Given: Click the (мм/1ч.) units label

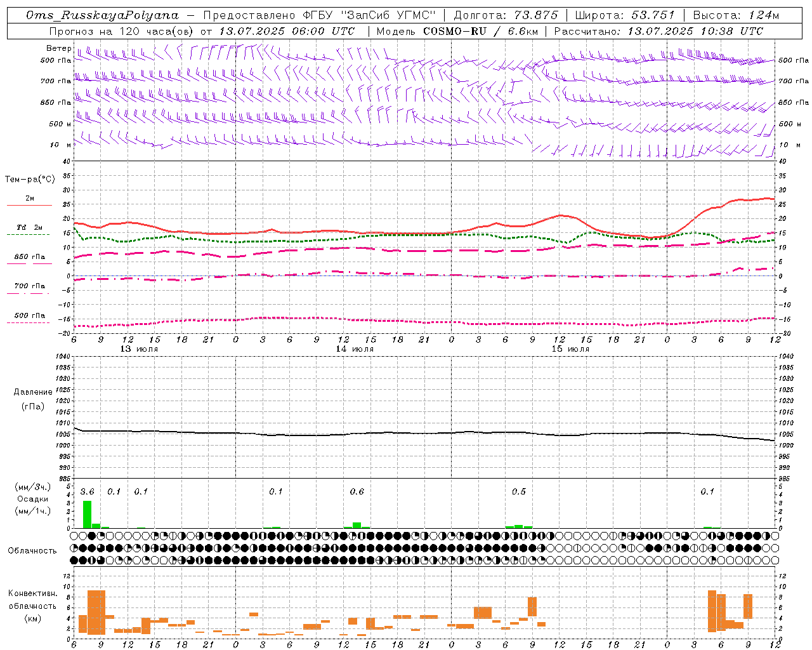Looking at the screenshot, I should click(32, 510).
